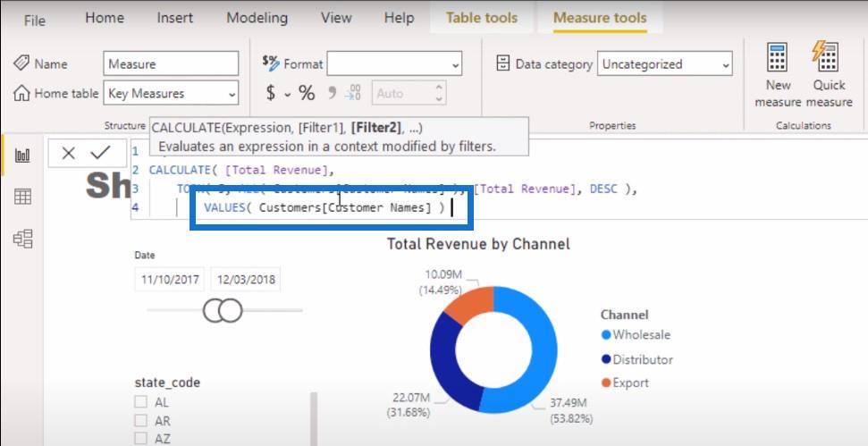Image resolution: width=868 pixels, height=446 pixels.
Task: Click the Data category icon
Action: click(502, 63)
